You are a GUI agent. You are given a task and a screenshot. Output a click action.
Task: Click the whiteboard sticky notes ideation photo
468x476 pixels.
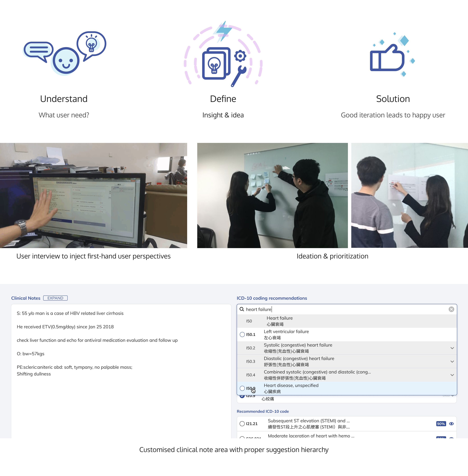272,195
